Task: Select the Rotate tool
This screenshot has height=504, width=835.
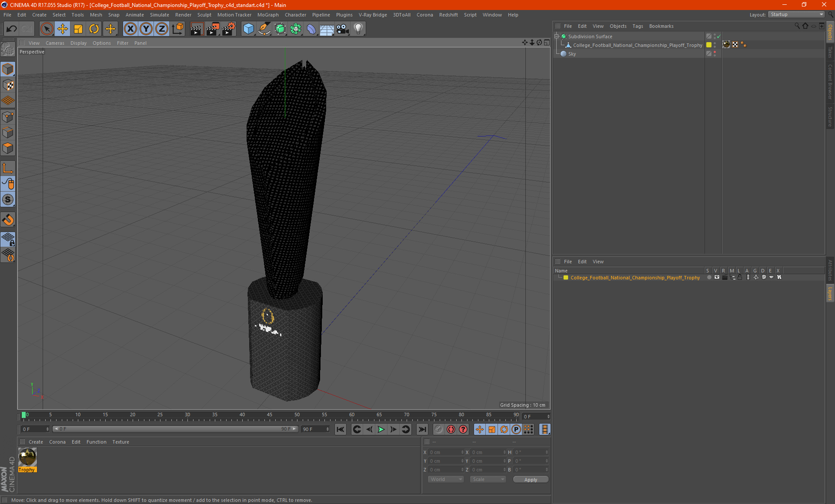Action: (x=94, y=29)
